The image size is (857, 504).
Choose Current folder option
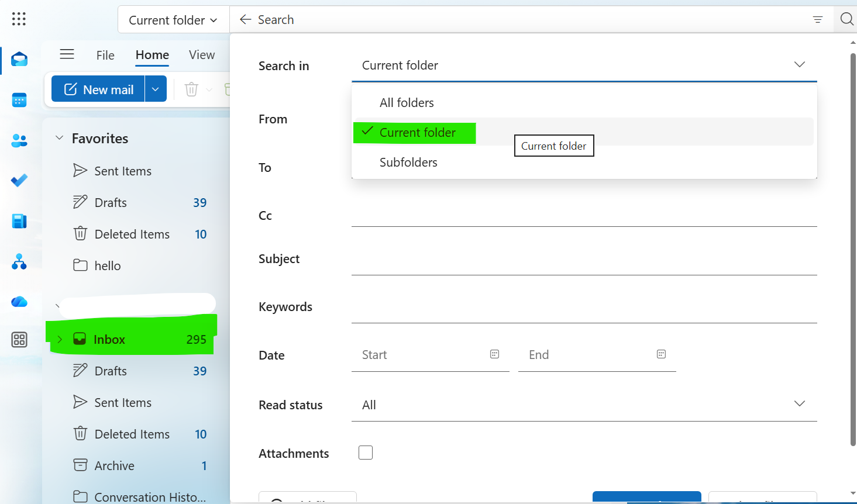[584, 132]
